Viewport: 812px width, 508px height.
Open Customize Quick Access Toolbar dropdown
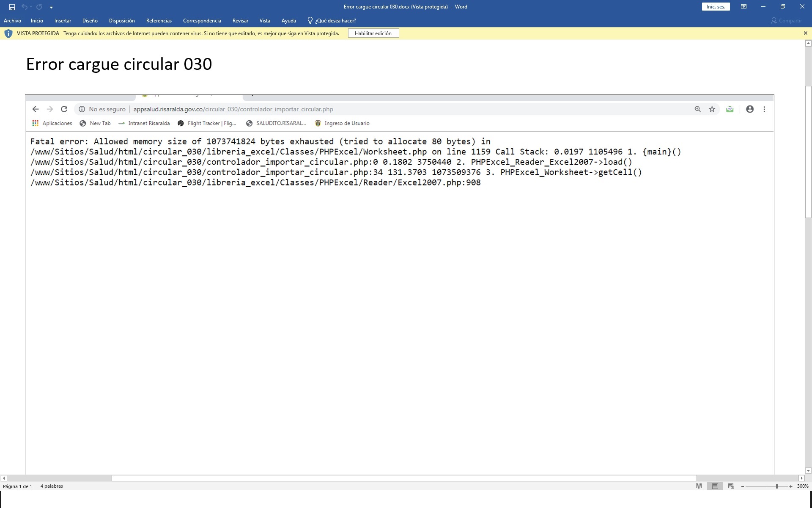coord(51,7)
